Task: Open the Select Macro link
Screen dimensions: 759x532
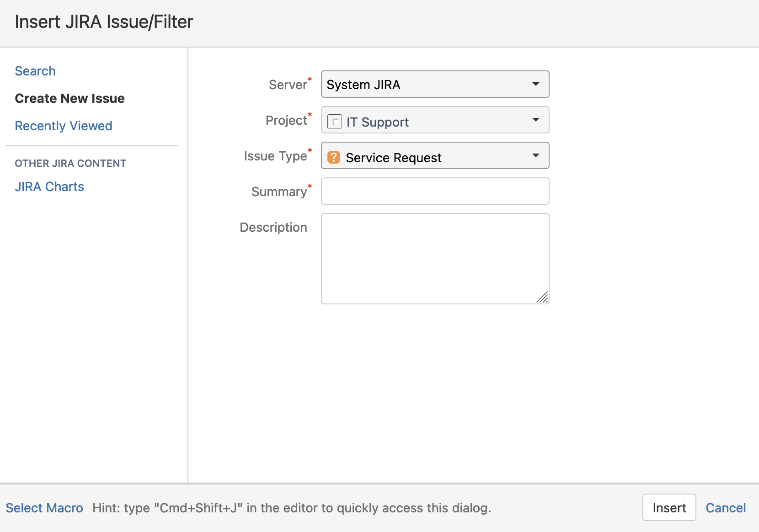Action: (x=44, y=507)
